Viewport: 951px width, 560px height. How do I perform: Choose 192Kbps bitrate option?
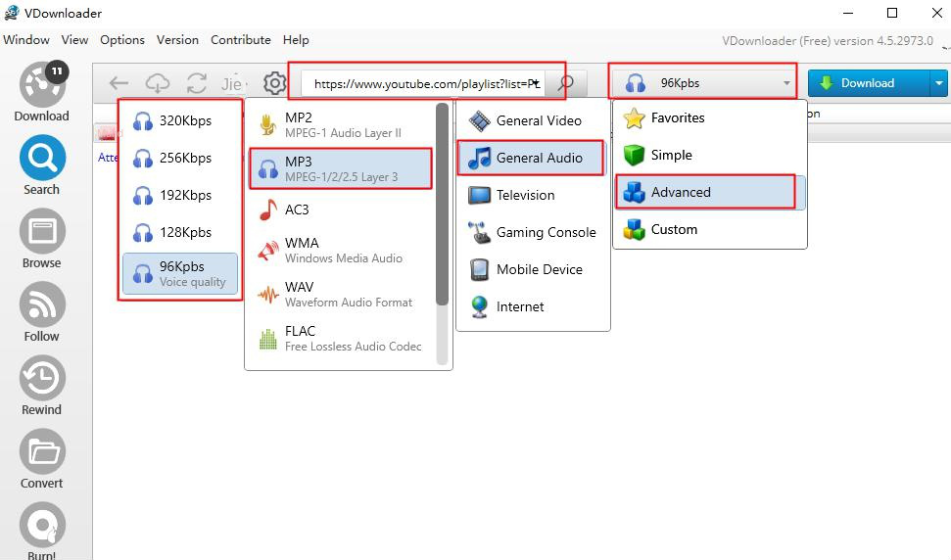[x=180, y=195]
